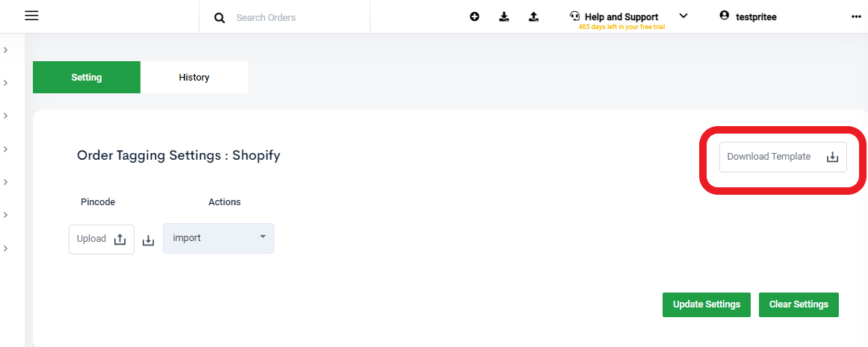
Task: Focus the Search Orders input field
Action: [x=299, y=18]
